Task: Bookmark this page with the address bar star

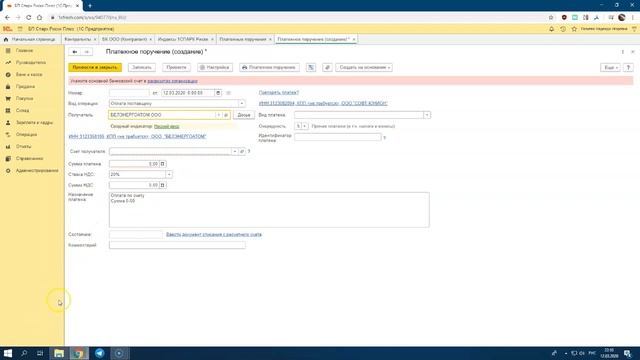Action: (551, 18)
